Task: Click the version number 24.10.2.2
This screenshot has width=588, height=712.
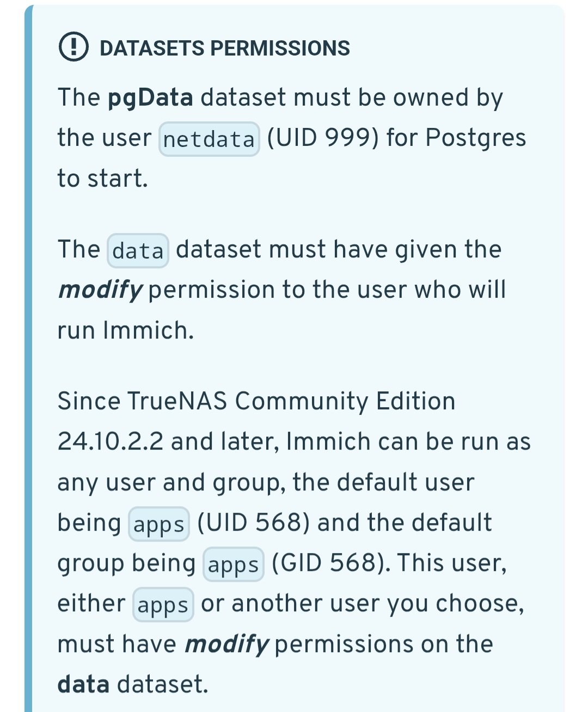Action: (x=110, y=441)
